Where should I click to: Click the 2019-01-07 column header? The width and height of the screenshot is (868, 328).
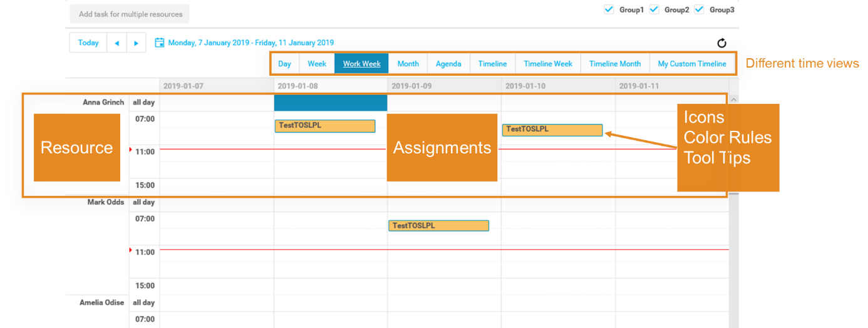coord(217,86)
